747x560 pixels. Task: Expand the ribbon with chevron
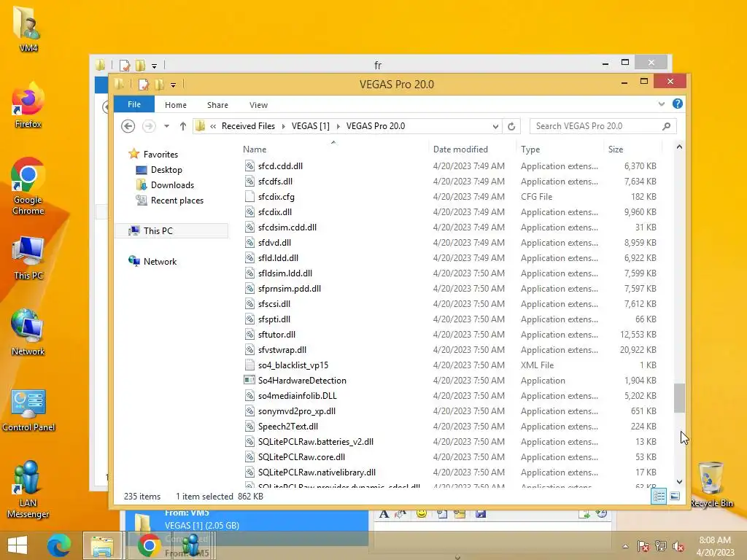click(x=661, y=104)
